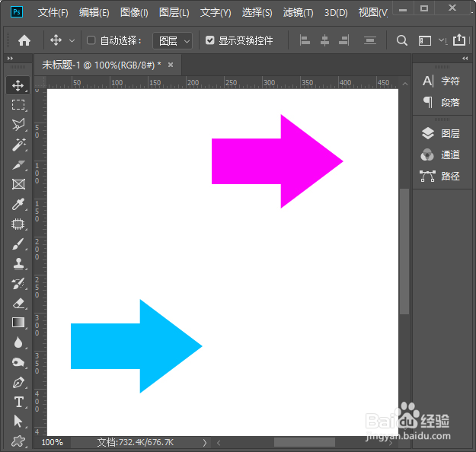Open the 图层 auto-select dropdown
This screenshot has height=452, width=476.
pyautogui.click(x=172, y=40)
